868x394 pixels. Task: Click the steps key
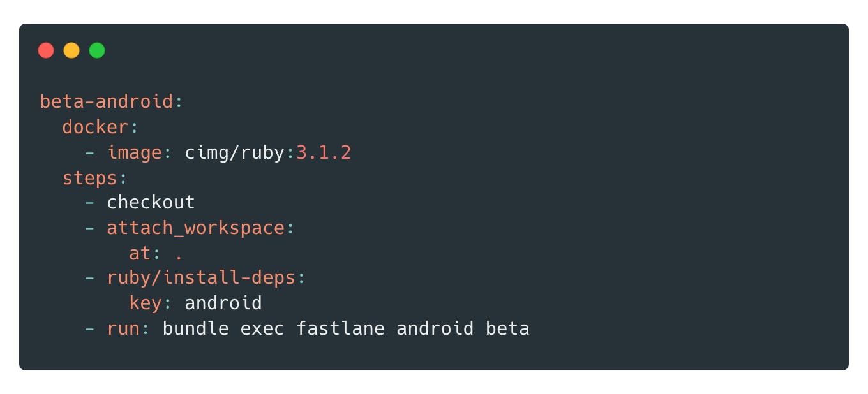89,178
